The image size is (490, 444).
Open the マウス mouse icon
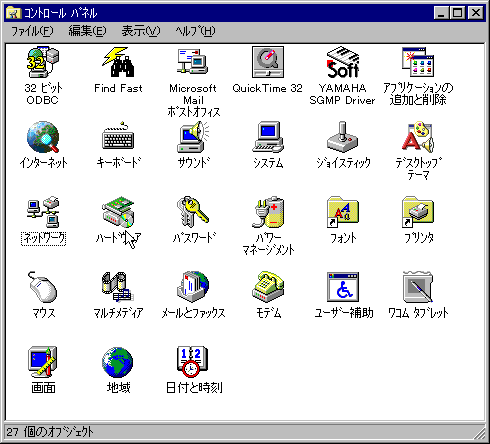coord(43,287)
